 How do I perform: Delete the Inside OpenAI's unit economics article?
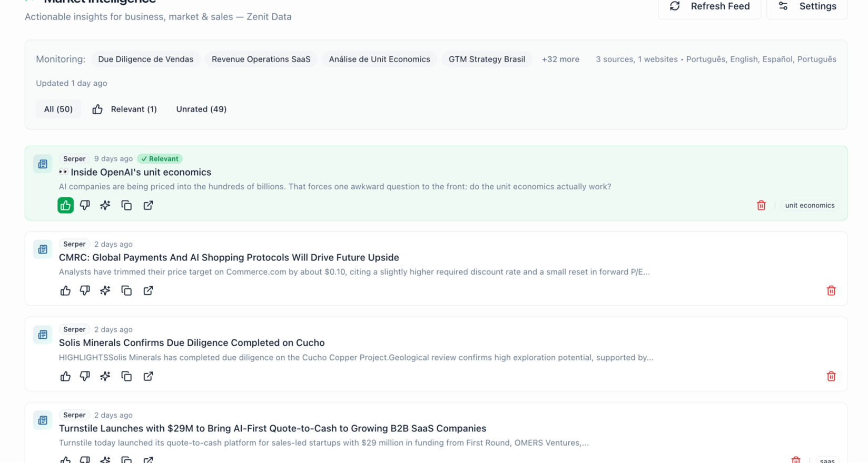coord(761,205)
